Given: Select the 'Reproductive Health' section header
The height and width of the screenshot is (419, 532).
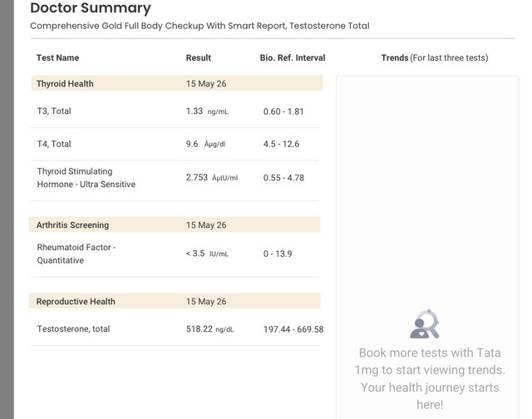Looking at the screenshot, I should pos(76,301).
